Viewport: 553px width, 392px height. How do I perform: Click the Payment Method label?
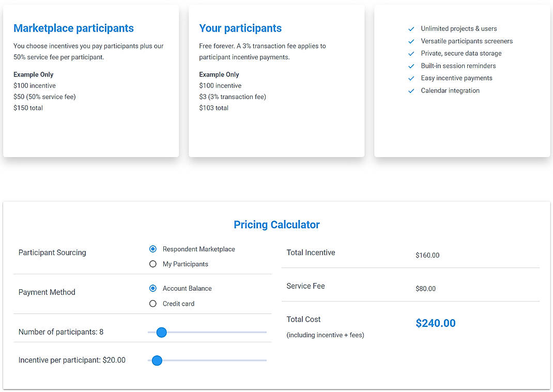coord(47,292)
